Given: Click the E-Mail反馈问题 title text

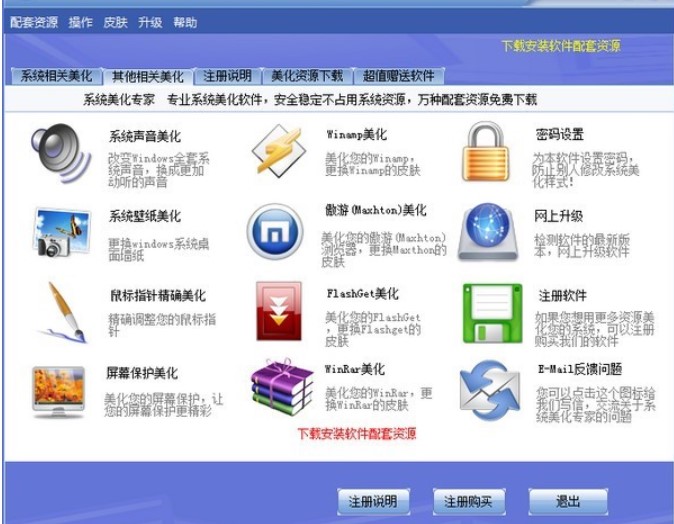Looking at the screenshot, I should click(x=580, y=369).
